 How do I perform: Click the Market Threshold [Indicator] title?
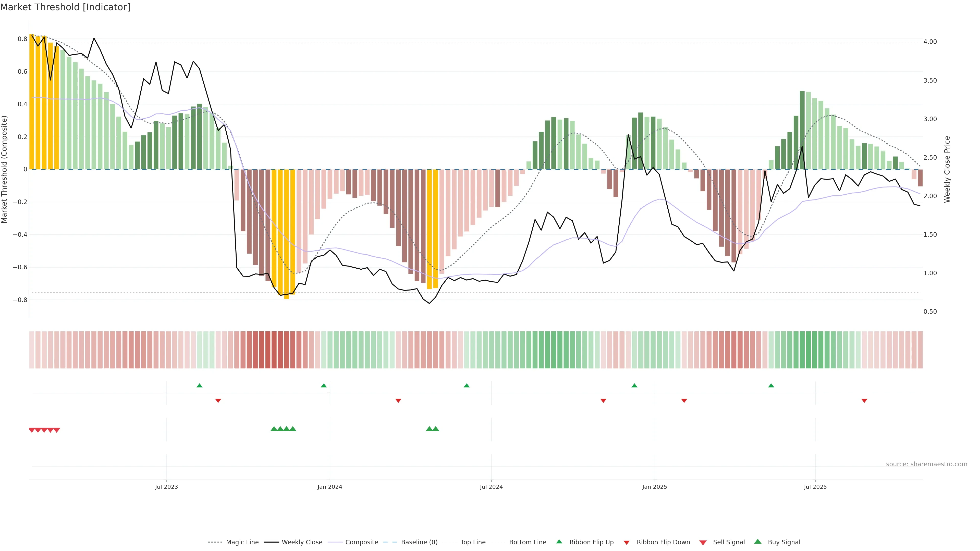pos(65,7)
